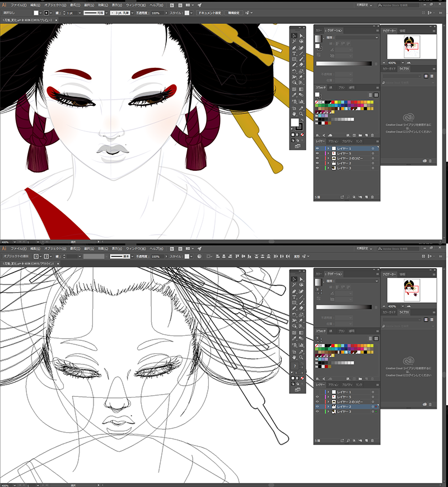448x487 pixels.
Task: Choose the Eyedropper tool in the top window
Action: coord(294,95)
